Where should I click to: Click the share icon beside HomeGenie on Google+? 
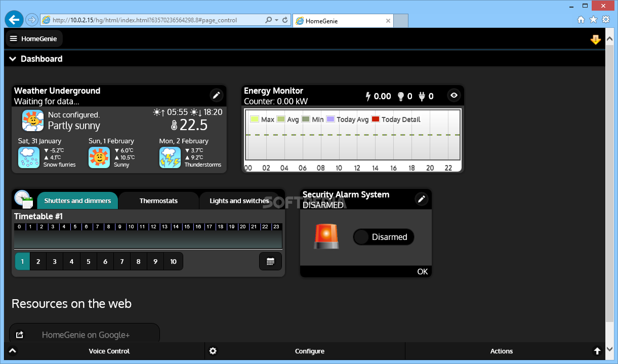(20, 335)
